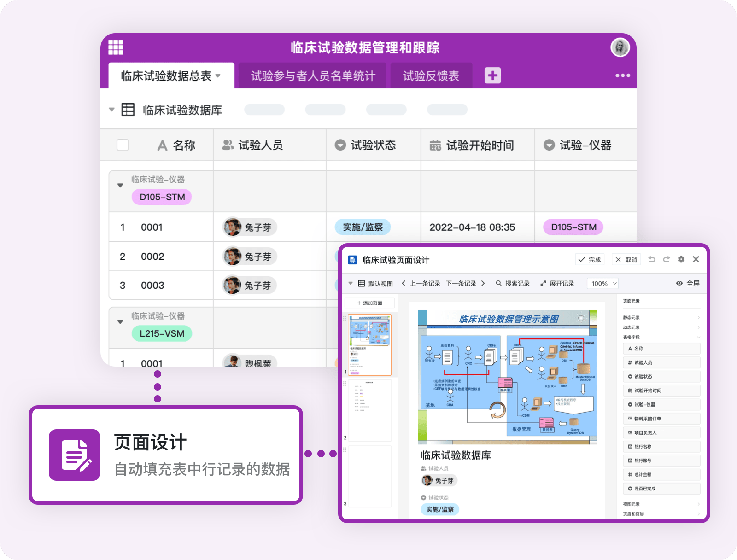Switch to 试验反馈表 tab
Viewport: 737px width, 560px height.
coord(431,76)
